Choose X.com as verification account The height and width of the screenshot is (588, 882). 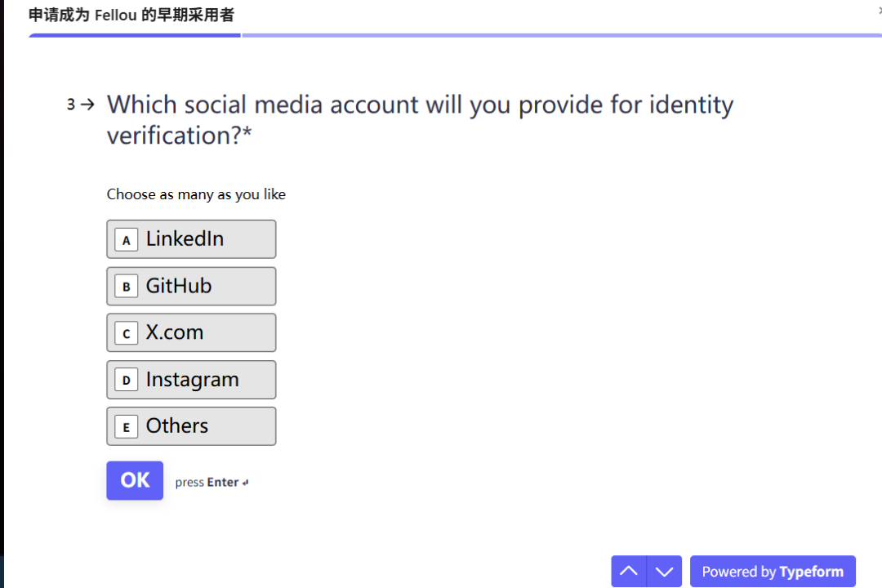(191, 332)
